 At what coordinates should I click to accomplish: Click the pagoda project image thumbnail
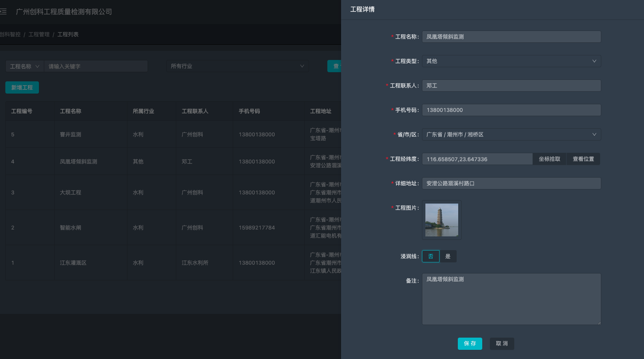(x=441, y=220)
